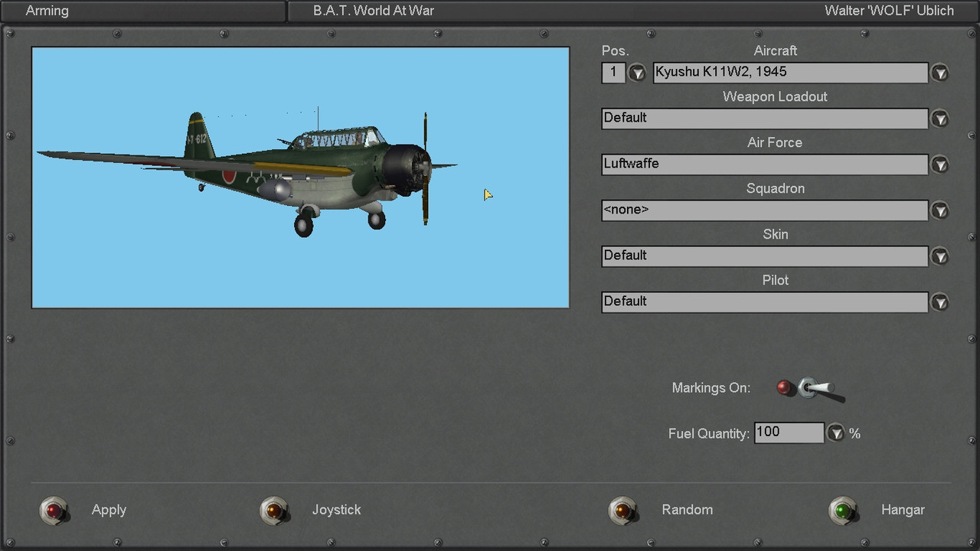
Task: Open the Pilot dropdown arrow
Action: (939, 303)
